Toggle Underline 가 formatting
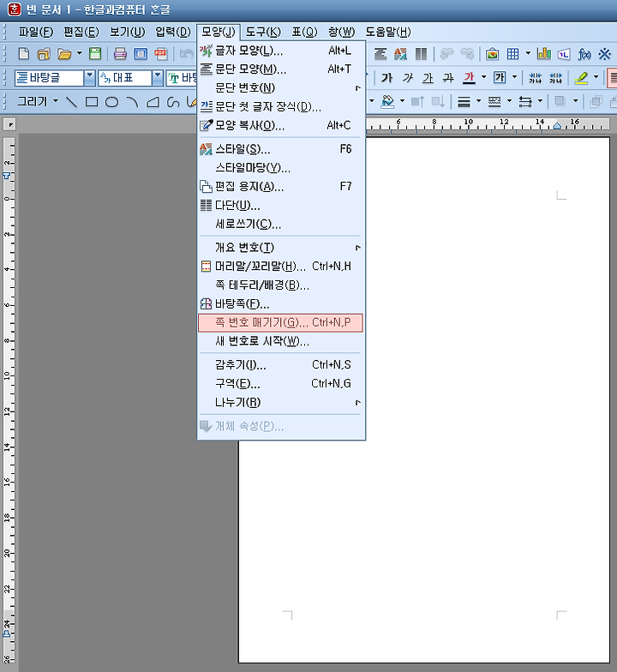617x672 pixels. pos(428,77)
